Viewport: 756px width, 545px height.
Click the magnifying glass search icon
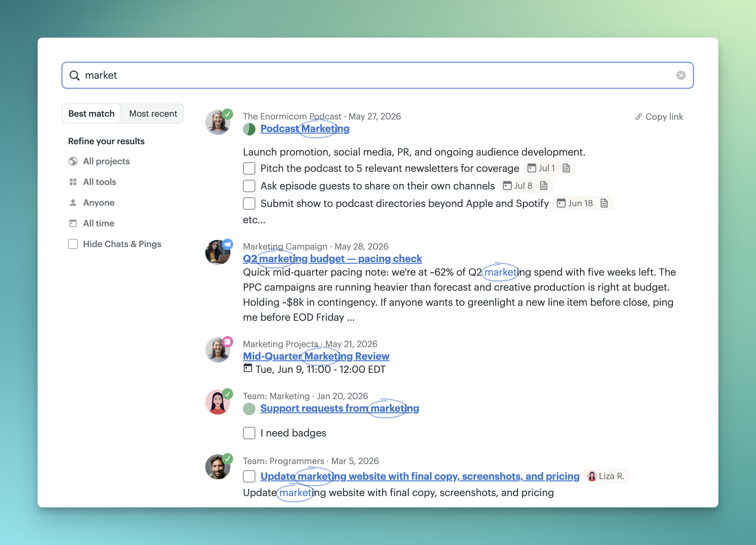(74, 75)
